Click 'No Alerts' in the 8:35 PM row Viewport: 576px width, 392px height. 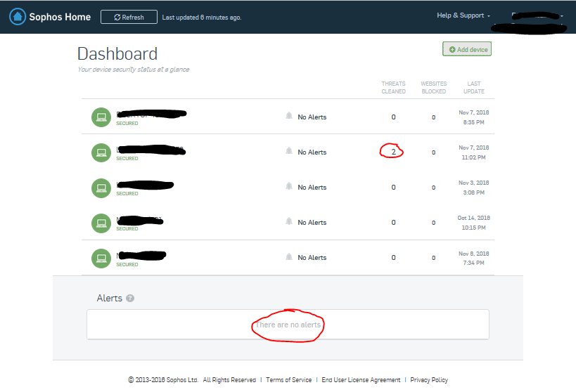coord(312,117)
